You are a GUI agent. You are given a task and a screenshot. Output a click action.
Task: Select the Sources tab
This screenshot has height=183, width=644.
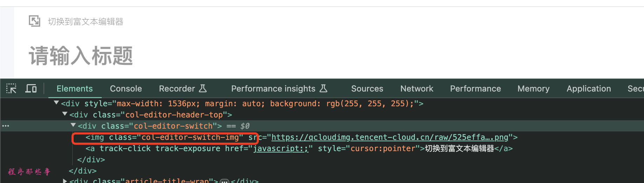tap(367, 89)
